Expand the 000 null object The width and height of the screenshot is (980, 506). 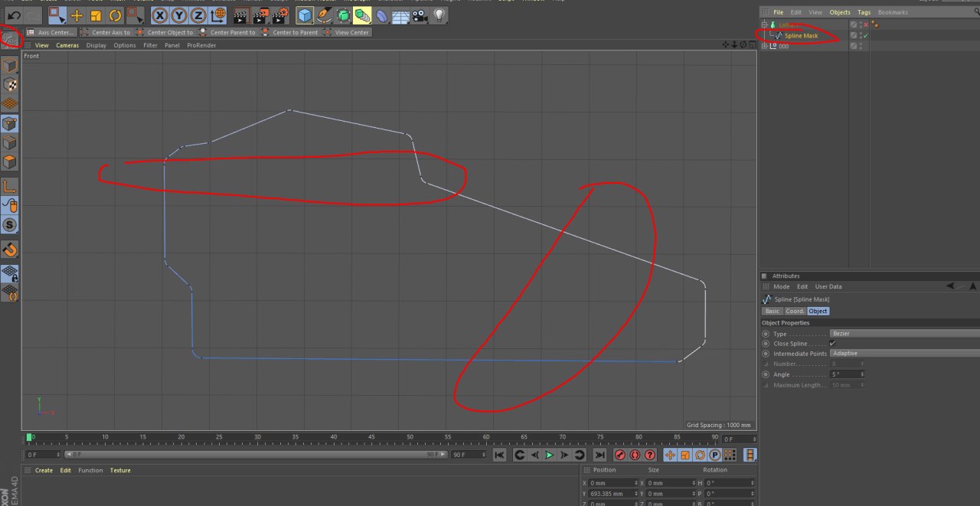pyautogui.click(x=763, y=46)
